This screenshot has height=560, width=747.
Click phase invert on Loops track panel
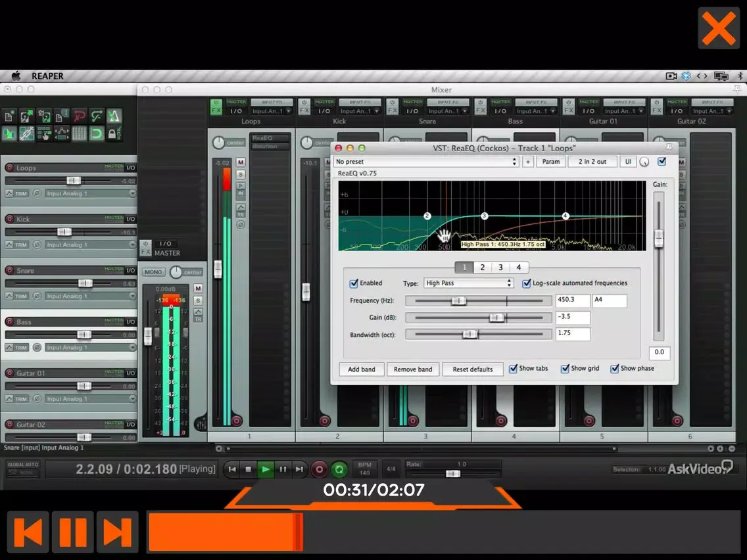click(37, 193)
